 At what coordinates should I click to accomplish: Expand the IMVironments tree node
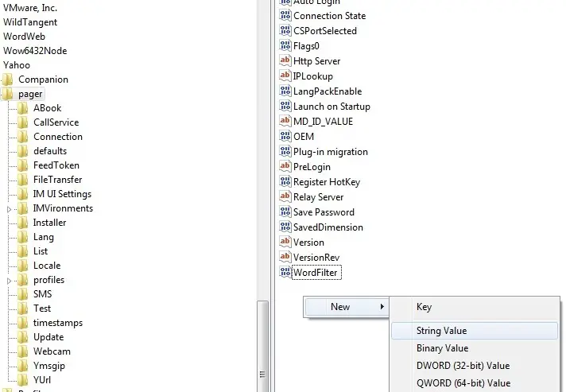[x=9, y=209]
